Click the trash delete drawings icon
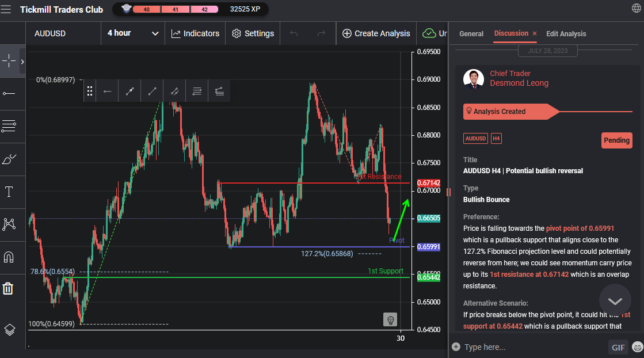The image size is (644, 358). click(x=8, y=288)
